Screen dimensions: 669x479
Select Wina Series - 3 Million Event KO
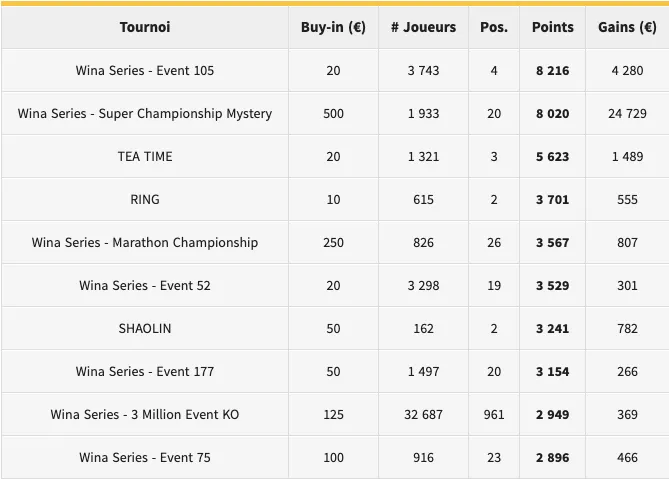pos(145,415)
